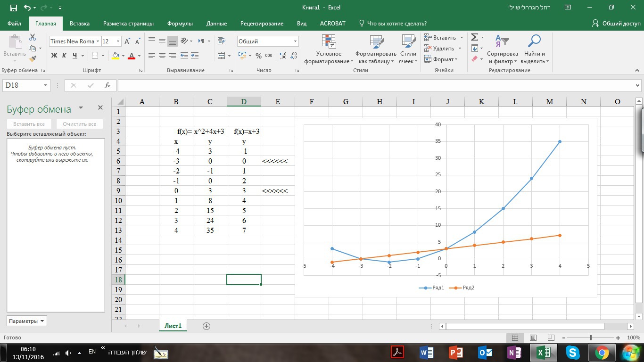Open the Файл tab
The image size is (644, 362).
[15, 24]
